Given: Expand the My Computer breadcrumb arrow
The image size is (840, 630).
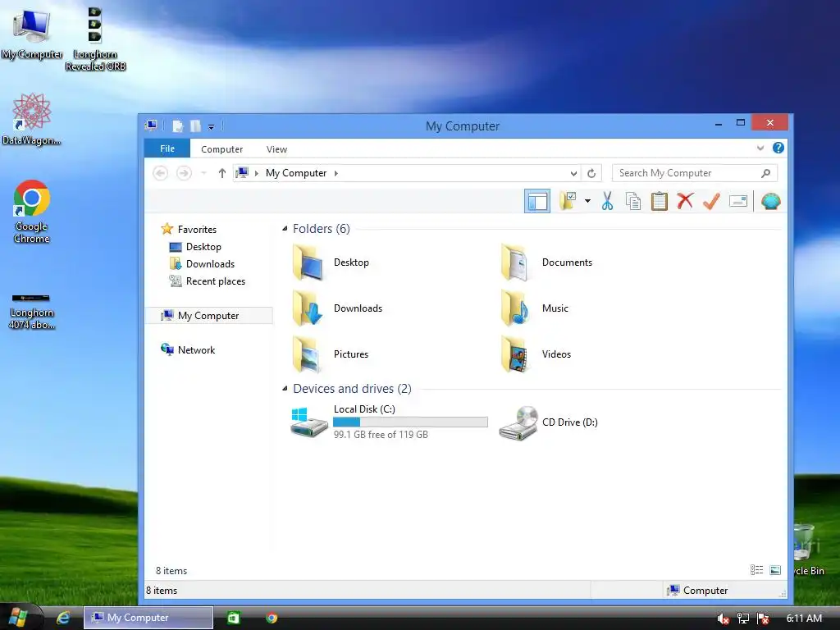Looking at the screenshot, I should point(336,173).
